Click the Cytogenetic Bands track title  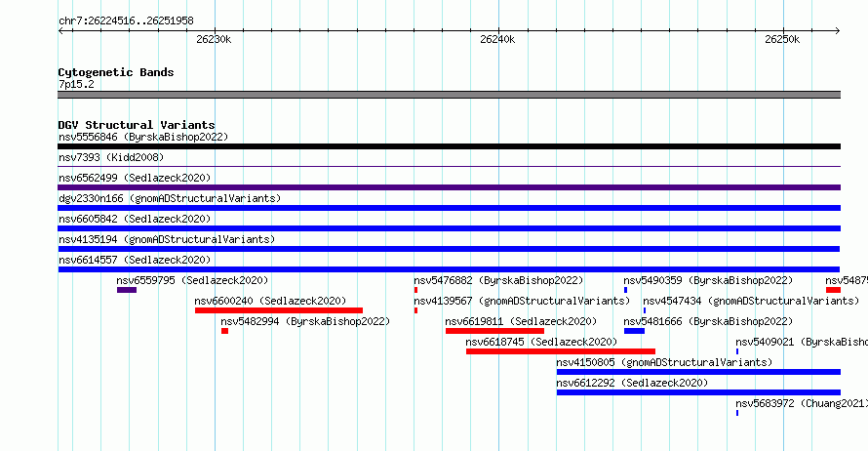116,72
